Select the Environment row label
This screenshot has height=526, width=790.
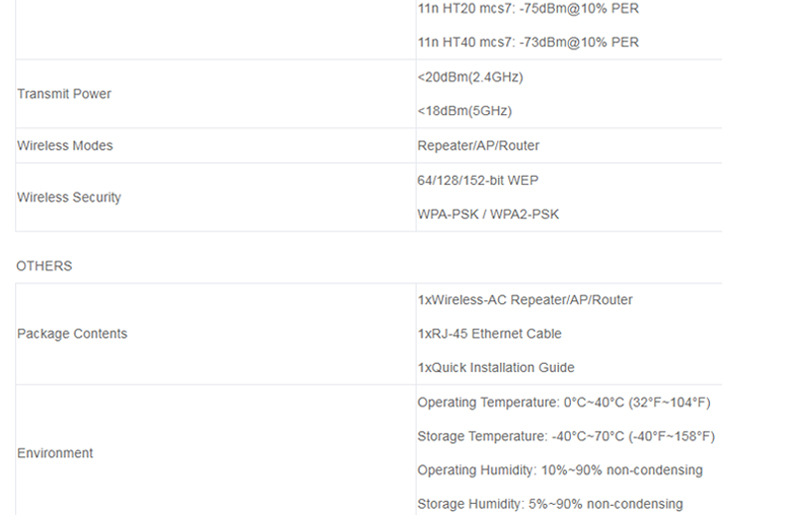point(55,453)
